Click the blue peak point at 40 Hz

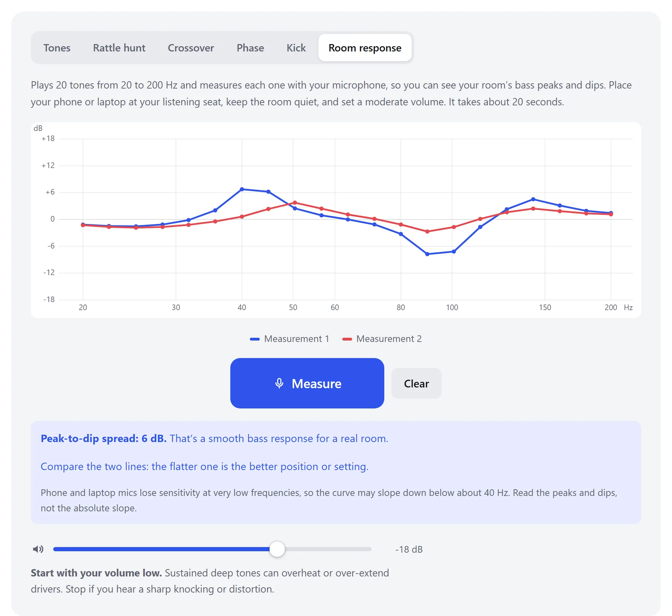[242, 189]
